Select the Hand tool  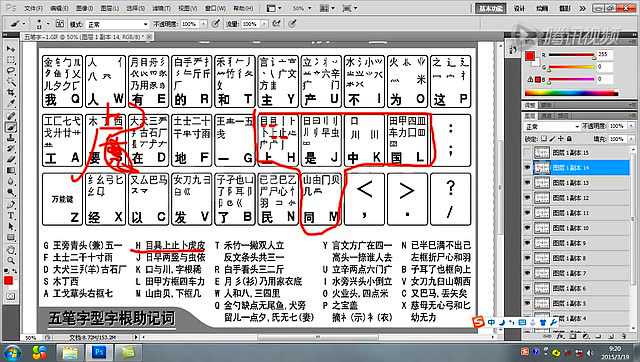[x=11, y=249]
